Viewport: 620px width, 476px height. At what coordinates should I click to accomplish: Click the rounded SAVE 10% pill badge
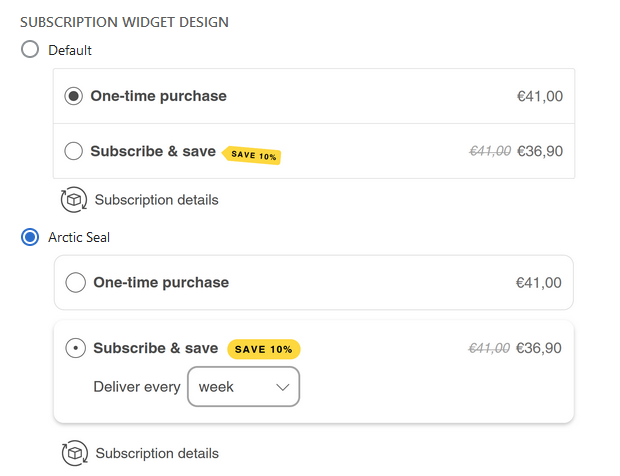tap(264, 349)
